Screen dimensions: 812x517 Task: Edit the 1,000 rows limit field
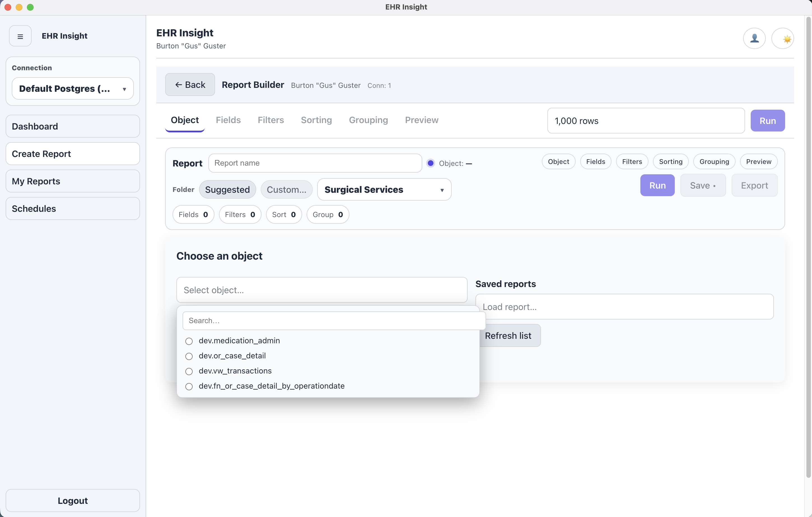click(645, 121)
